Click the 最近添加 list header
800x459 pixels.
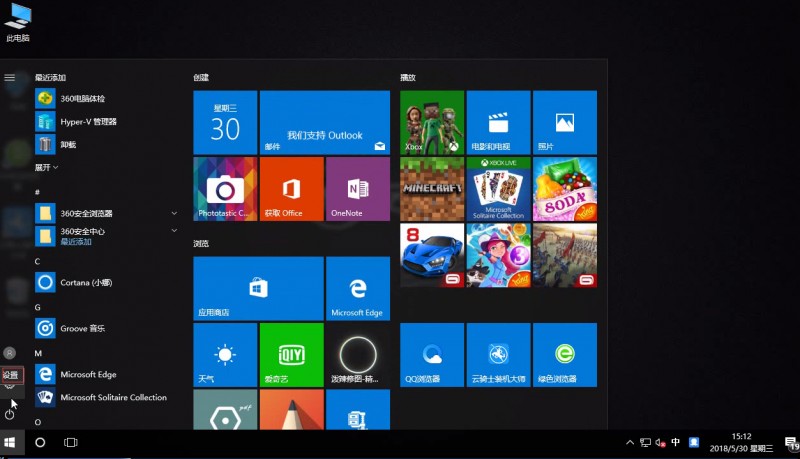click(x=50, y=78)
